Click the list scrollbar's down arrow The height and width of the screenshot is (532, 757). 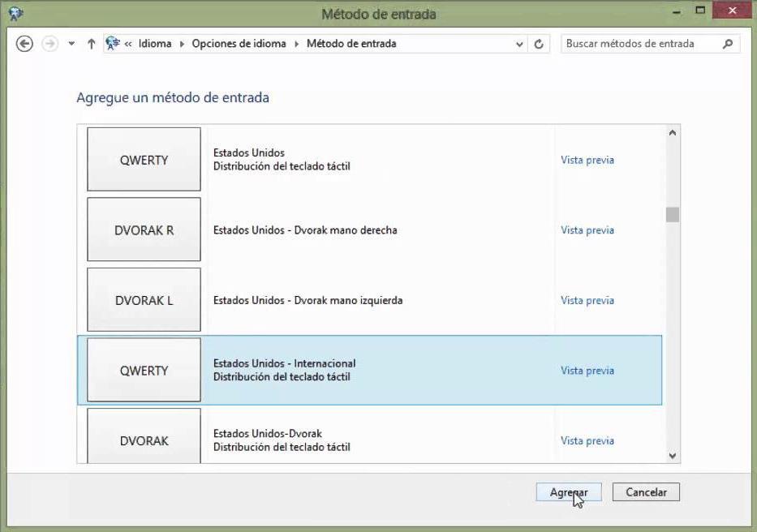[x=673, y=456]
